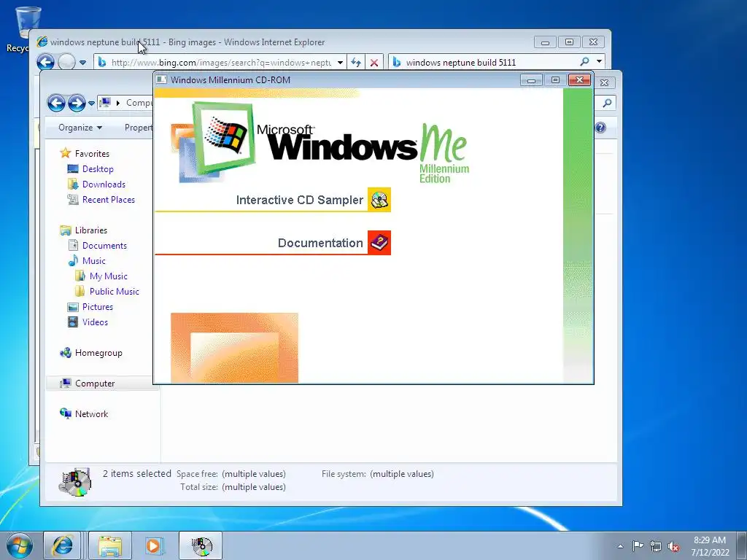Image resolution: width=747 pixels, height=560 pixels.
Task: Go forward in Internet Explorer window
Action: (x=66, y=62)
